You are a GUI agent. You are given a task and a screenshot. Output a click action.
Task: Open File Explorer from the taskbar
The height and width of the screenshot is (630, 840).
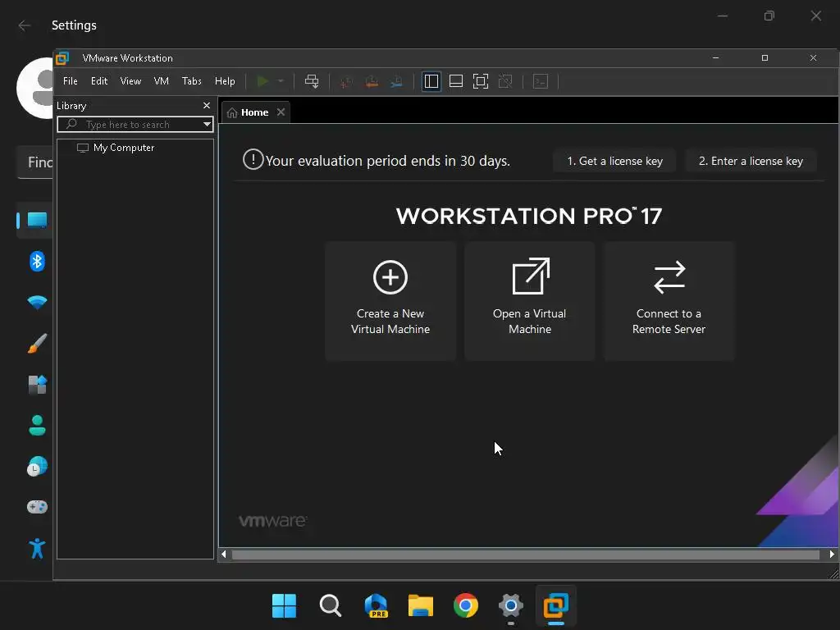coord(421,606)
